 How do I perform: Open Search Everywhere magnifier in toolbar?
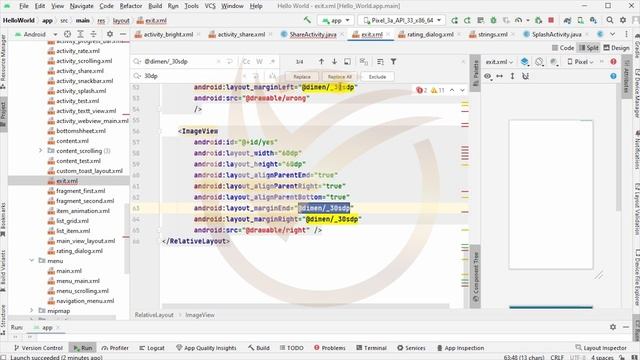click(x=609, y=20)
